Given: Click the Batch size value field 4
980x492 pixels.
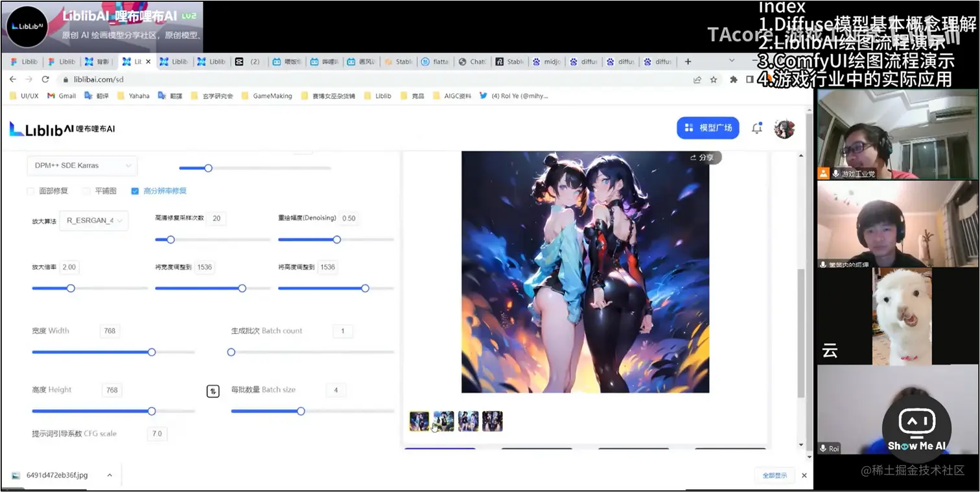Looking at the screenshot, I should (336, 390).
